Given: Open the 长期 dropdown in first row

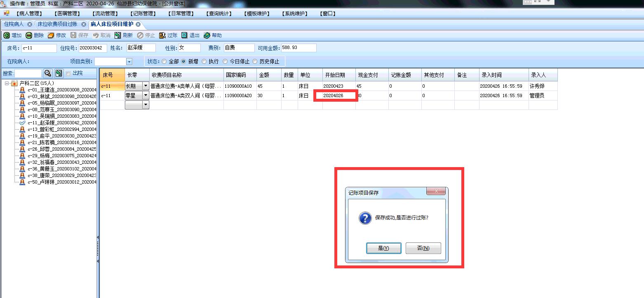Looking at the screenshot, I should [145, 86].
